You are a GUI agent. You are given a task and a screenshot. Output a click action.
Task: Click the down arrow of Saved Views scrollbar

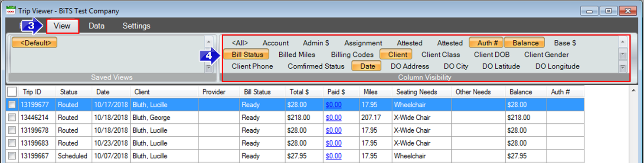point(209,67)
